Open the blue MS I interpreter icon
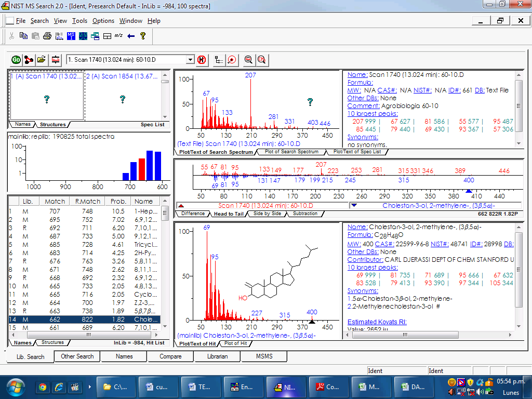This screenshot has width=532, height=399. tap(71, 36)
